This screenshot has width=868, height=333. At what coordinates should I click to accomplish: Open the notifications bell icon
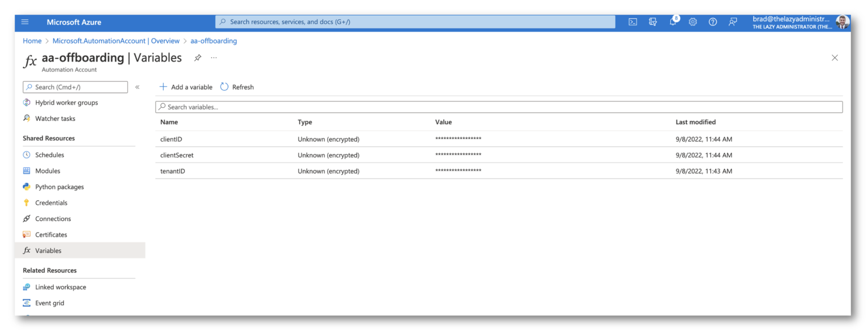click(x=673, y=22)
